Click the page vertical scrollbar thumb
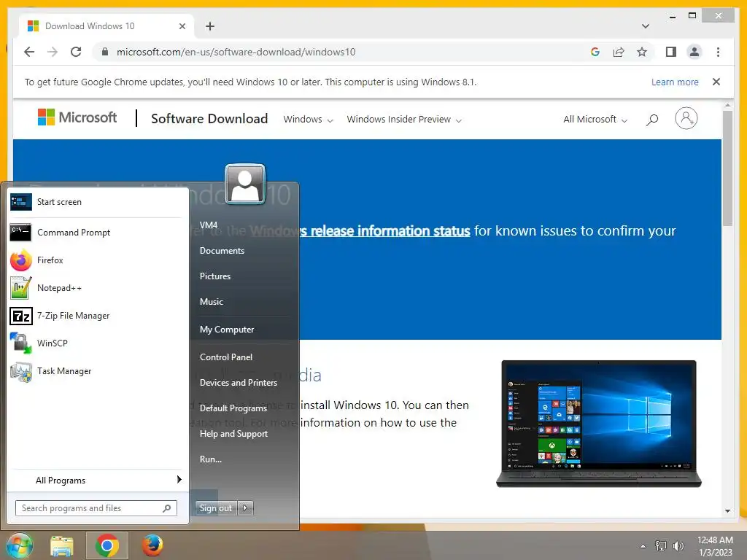 click(x=727, y=168)
